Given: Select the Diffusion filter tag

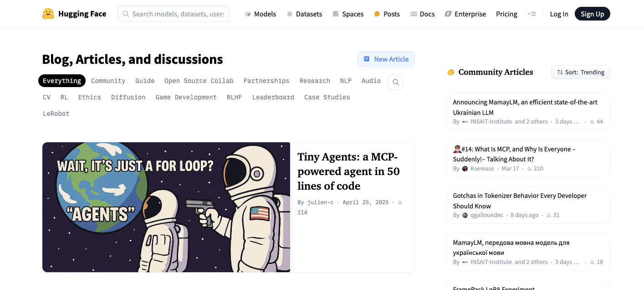Looking at the screenshot, I should pyautogui.click(x=128, y=97).
